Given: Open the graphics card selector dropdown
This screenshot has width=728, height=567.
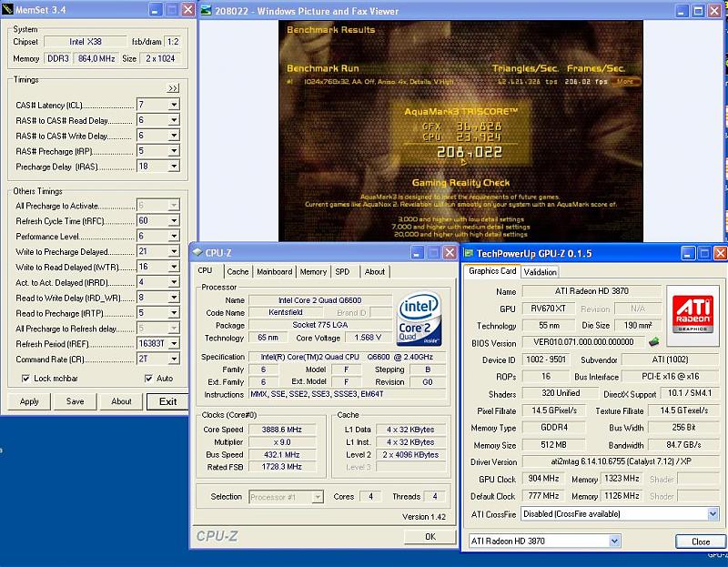Looking at the screenshot, I should pyautogui.click(x=614, y=541).
